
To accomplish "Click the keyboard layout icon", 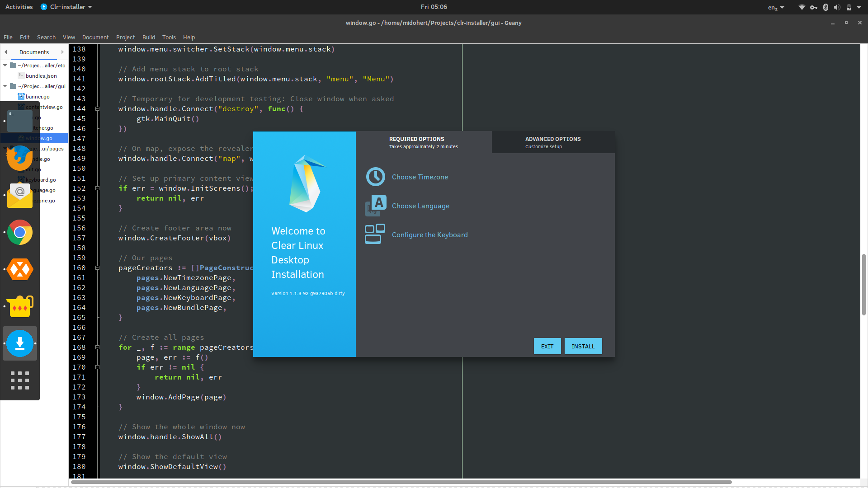I will (x=375, y=234).
